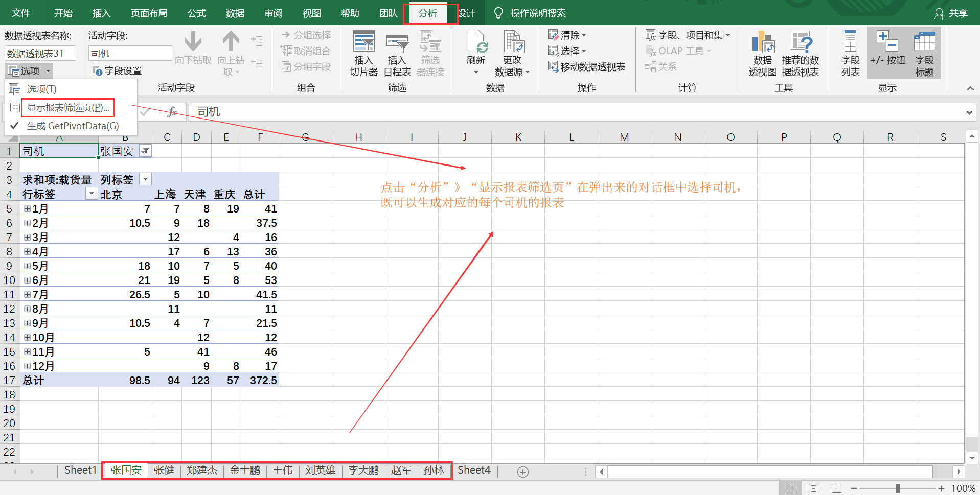This screenshot has width=980, height=495.
Task: Click the 字段设置 button
Action: 117,70
